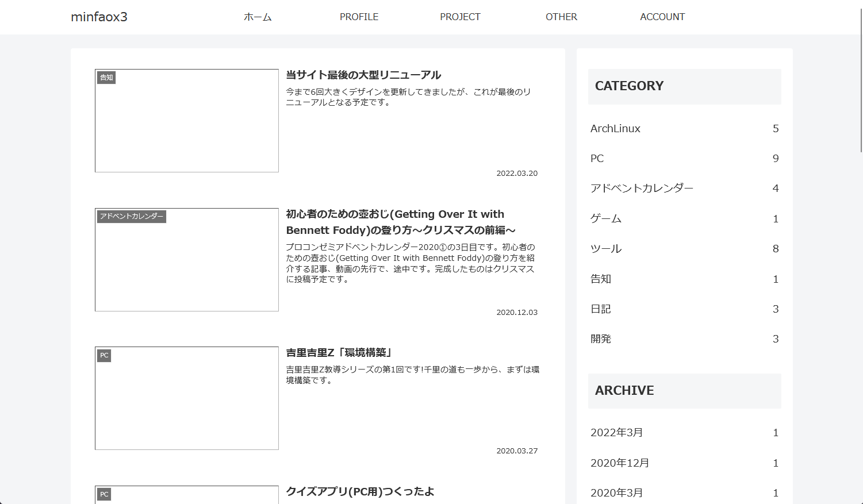Browse the ArchLinux category
The image size is (863, 504).
pyautogui.click(x=615, y=128)
